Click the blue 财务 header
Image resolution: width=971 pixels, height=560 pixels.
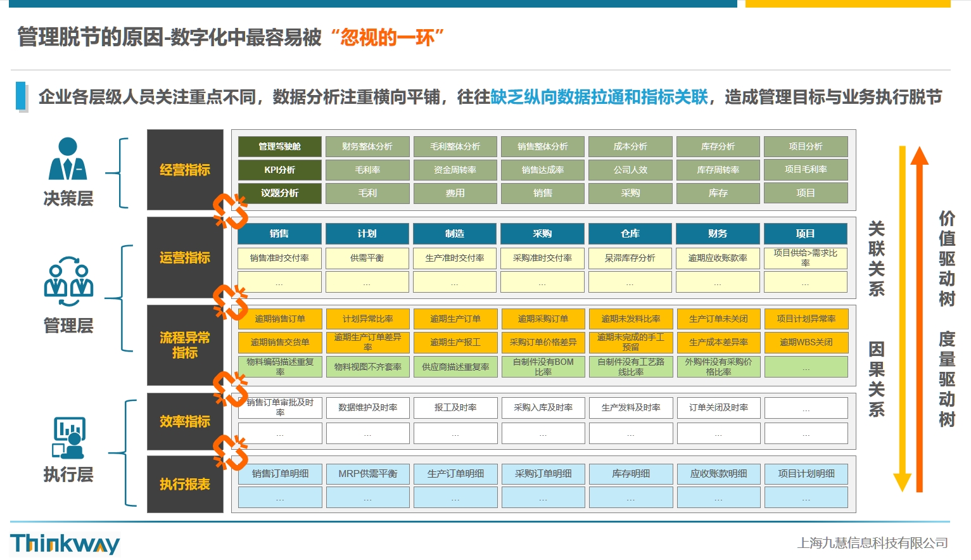coord(718,234)
